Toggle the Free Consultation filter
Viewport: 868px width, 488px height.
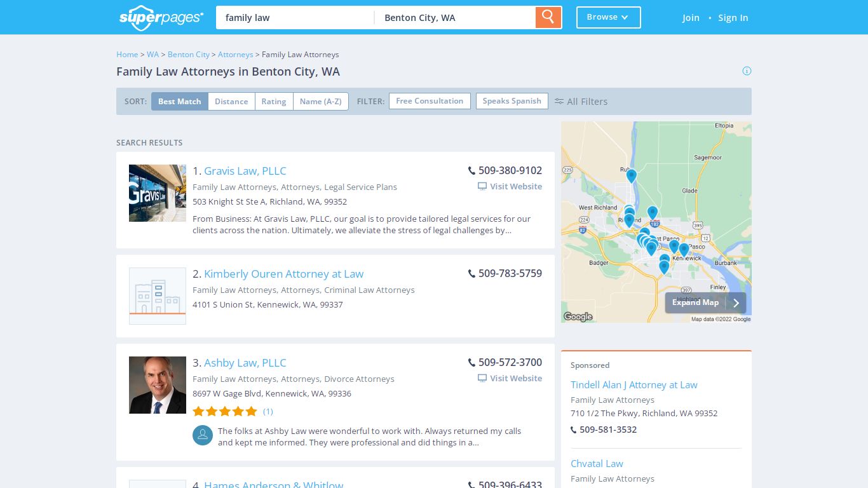point(430,101)
